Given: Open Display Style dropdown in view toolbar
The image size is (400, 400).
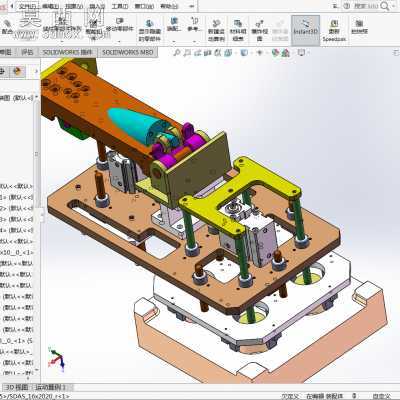Looking at the screenshot, I should tap(245, 53).
